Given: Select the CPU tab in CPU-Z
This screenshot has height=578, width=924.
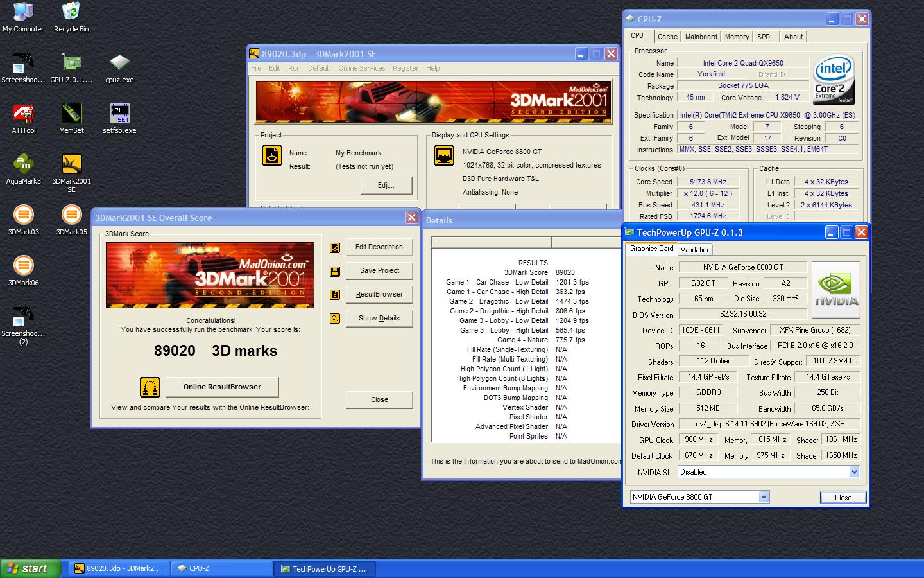Looking at the screenshot, I should [x=637, y=35].
